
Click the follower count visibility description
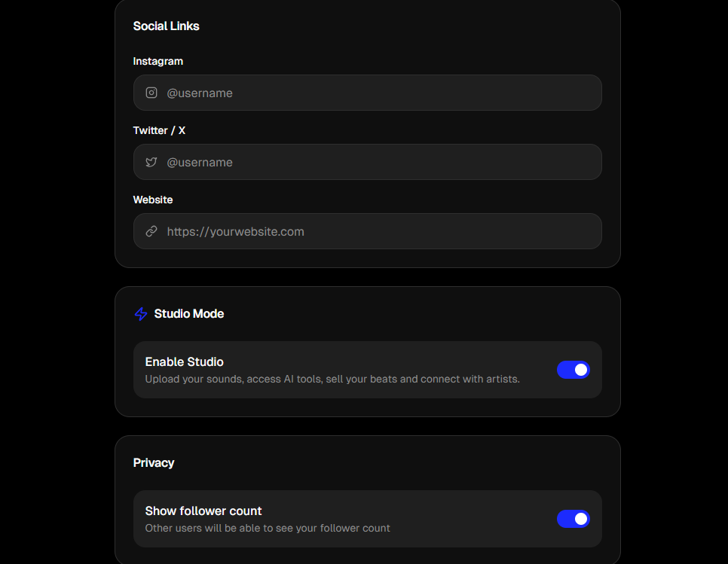[x=268, y=528]
